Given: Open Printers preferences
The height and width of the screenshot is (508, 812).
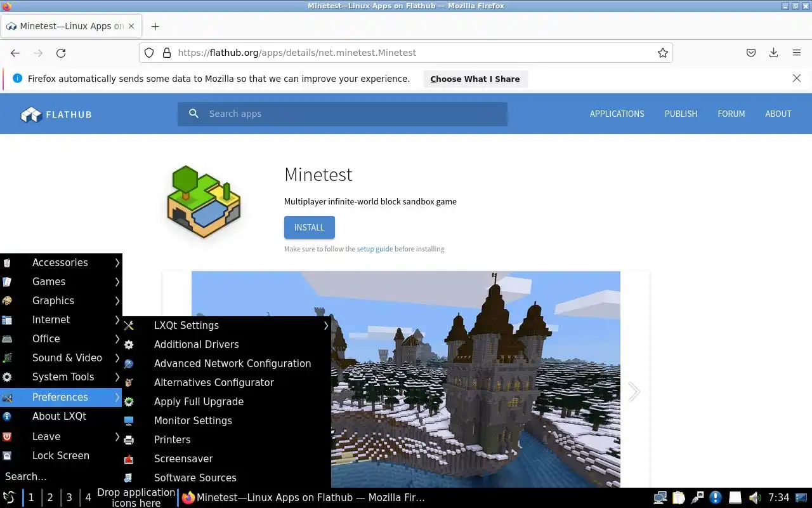Looking at the screenshot, I should (x=226, y=439).
